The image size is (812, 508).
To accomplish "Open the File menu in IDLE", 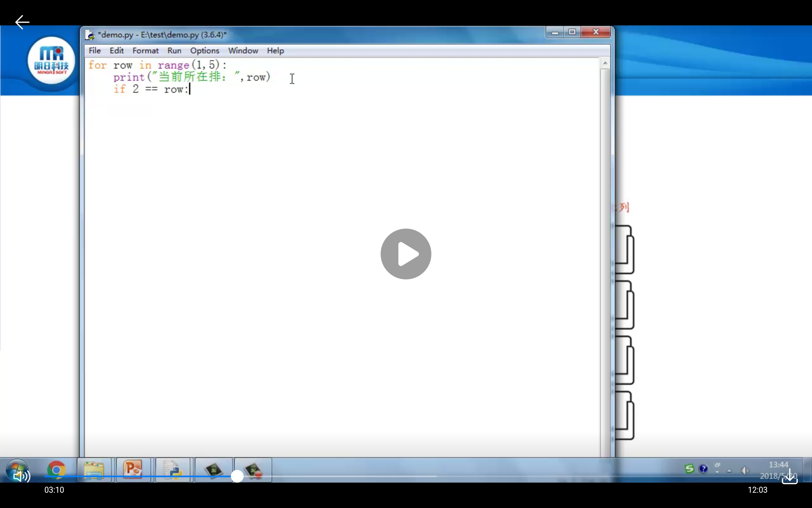I will pyautogui.click(x=95, y=50).
